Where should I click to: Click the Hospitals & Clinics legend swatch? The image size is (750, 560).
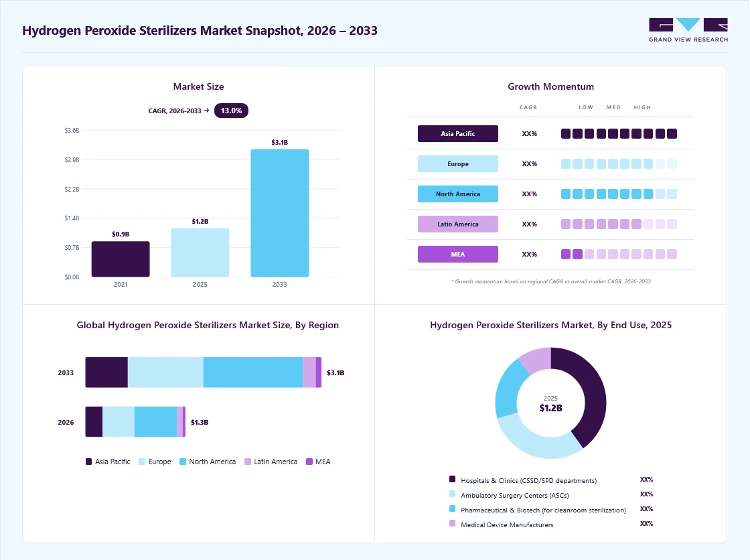[x=453, y=479]
